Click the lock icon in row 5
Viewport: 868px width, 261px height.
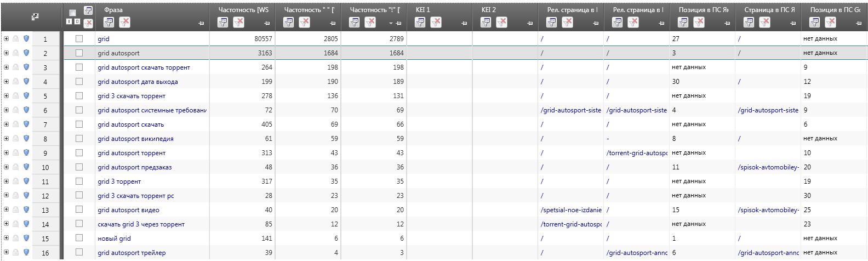[16, 95]
